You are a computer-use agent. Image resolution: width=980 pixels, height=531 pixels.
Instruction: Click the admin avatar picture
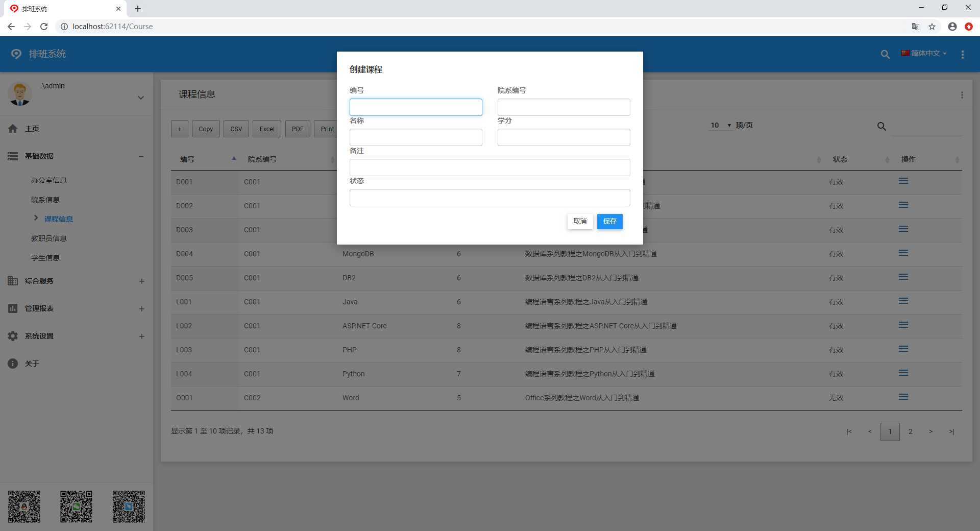coord(20,94)
